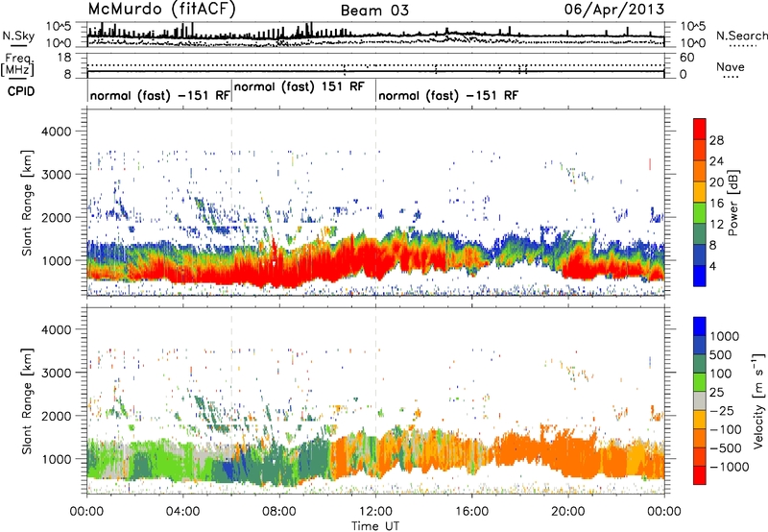Click the date 06/Apr/2013
768x532 pixels.
pyautogui.click(x=614, y=9)
